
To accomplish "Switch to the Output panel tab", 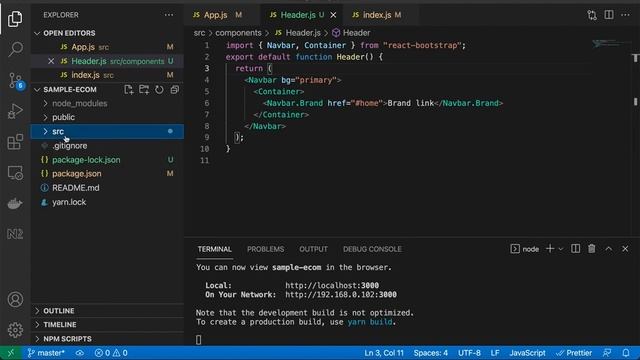I will coord(313,249).
